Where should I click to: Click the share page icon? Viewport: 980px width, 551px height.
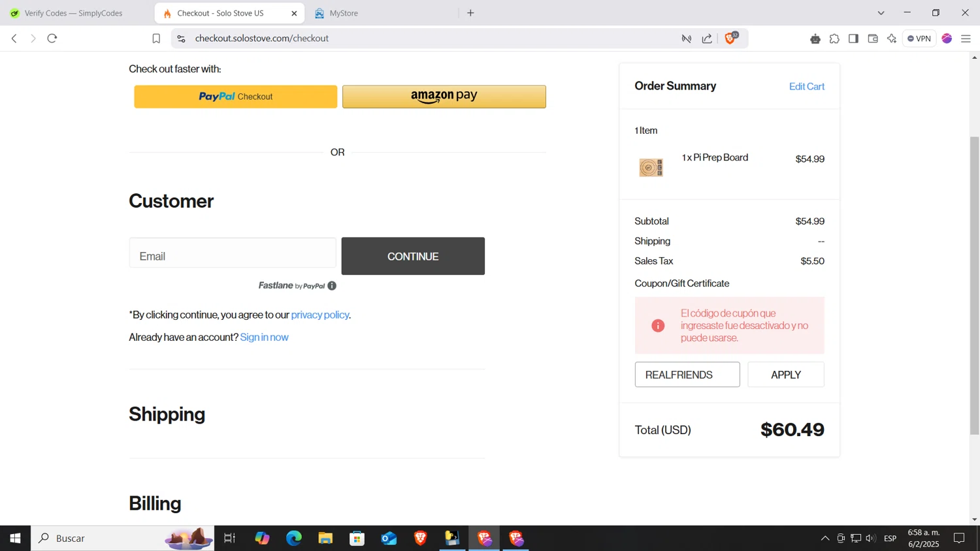coord(707,39)
